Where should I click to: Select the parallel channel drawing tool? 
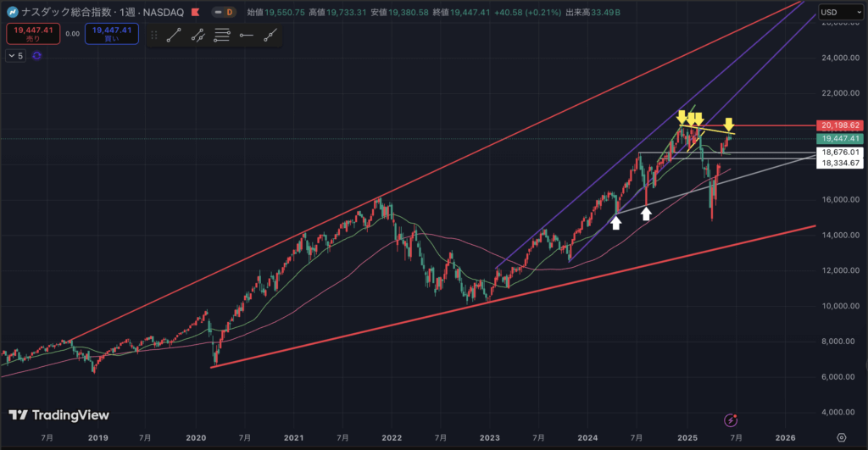[198, 36]
